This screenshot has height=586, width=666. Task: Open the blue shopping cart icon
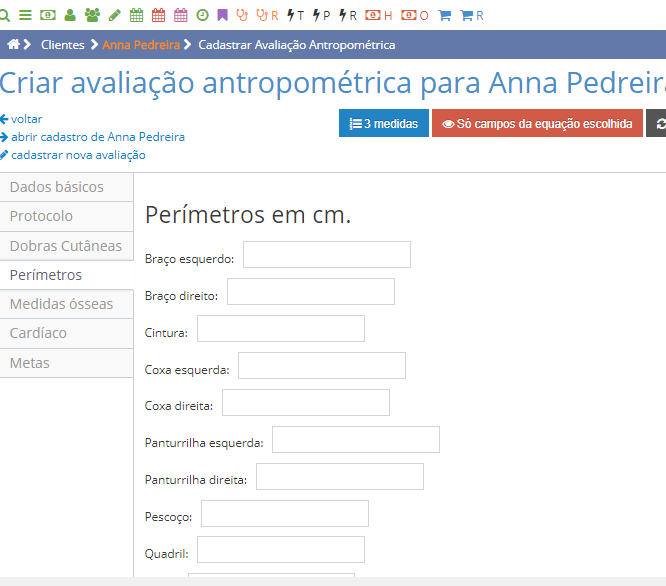coord(445,16)
